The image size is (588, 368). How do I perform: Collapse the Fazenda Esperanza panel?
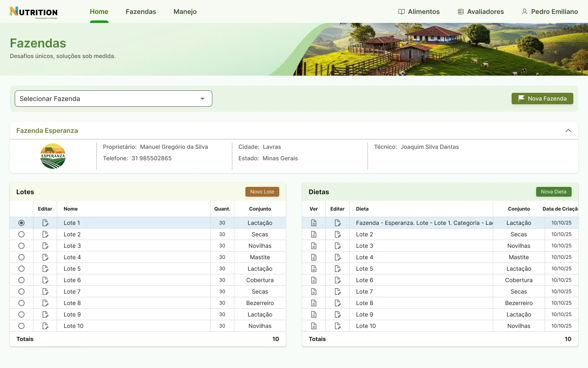568,130
